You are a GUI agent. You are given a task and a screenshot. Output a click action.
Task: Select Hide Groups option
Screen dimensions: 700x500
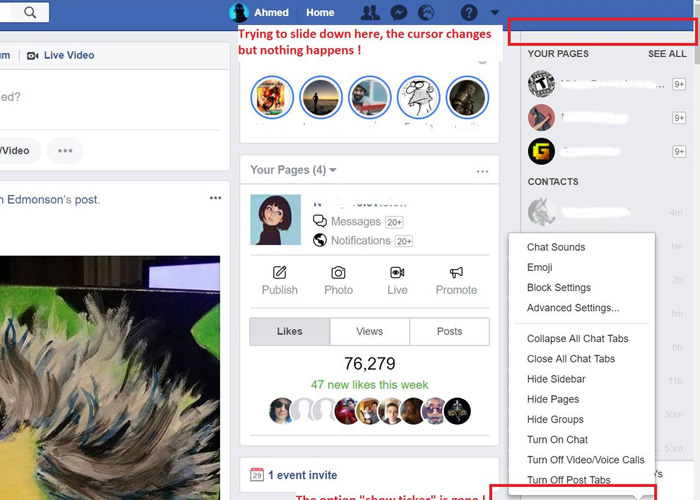pos(555,420)
